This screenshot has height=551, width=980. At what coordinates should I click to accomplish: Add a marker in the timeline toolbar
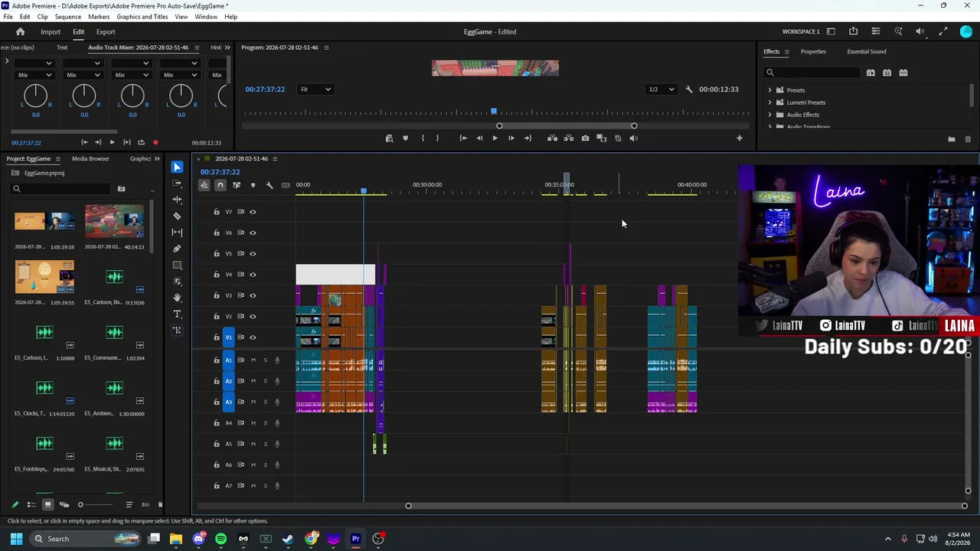253,184
